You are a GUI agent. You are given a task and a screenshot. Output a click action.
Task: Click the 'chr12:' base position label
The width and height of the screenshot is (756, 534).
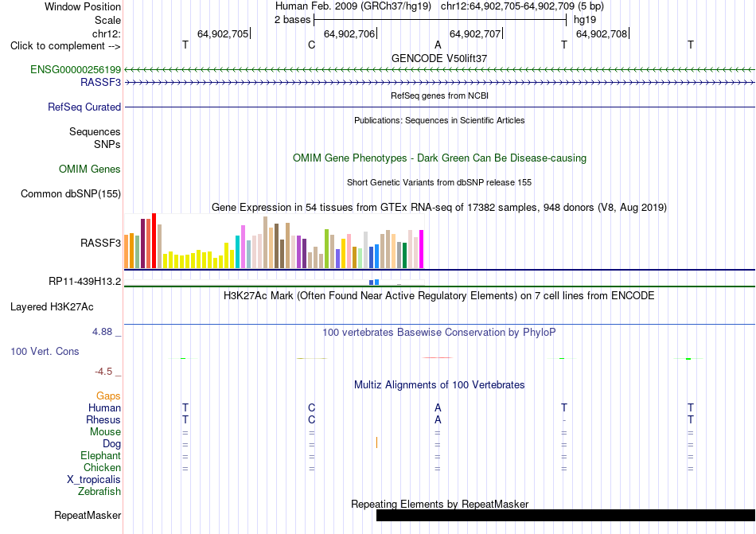[x=106, y=33]
